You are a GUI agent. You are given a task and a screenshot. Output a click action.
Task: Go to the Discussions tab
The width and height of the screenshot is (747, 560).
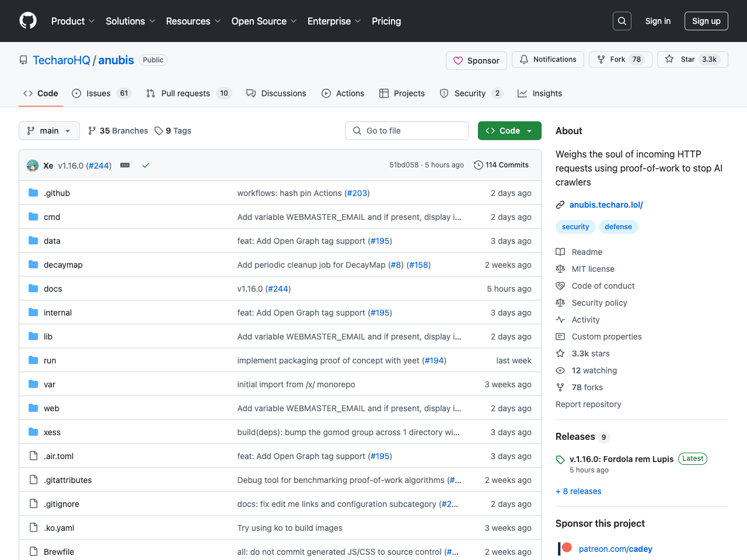point(276,93)
